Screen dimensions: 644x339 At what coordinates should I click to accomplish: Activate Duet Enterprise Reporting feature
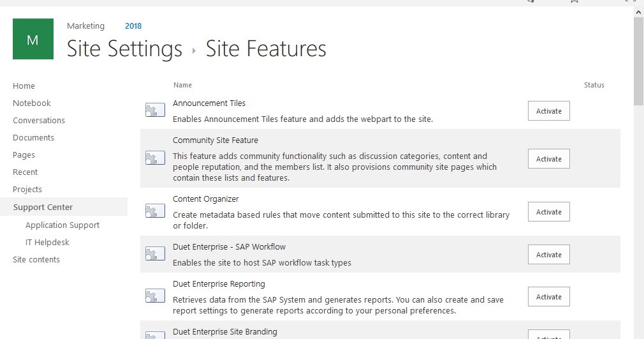tap(548, 297)
